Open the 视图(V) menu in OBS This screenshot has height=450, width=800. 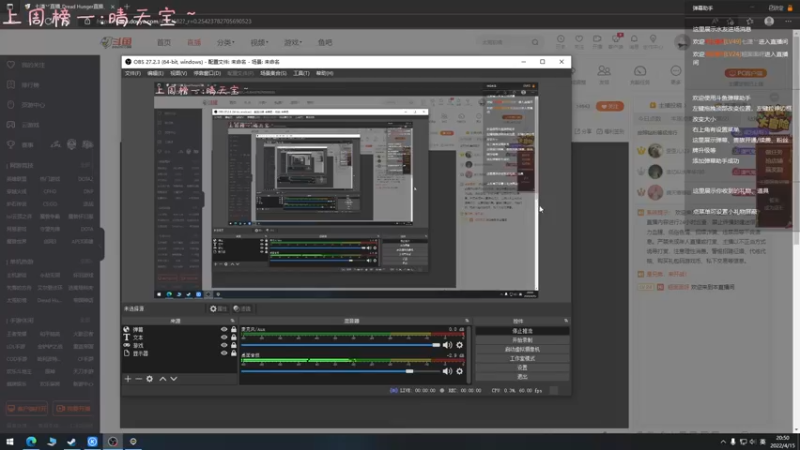click(x=178, y=73)
